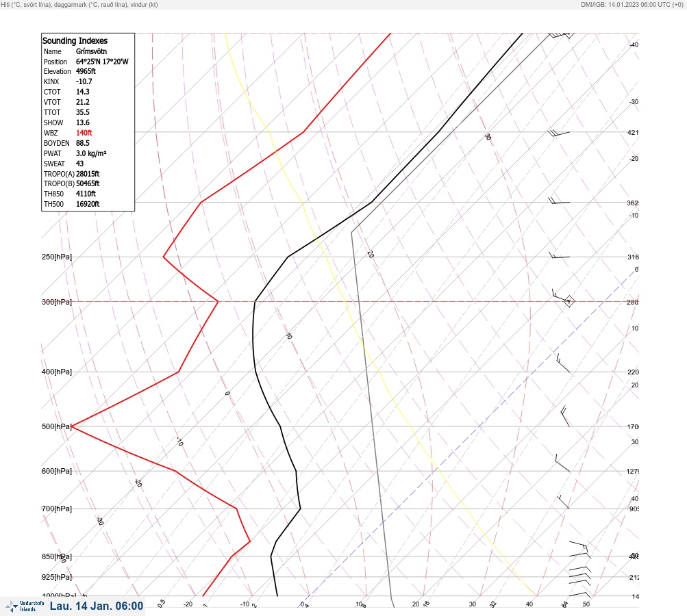Click the Veðurstofa Íslands logo
The width and height of the screenshot is (687, 616).
pyautogui.click(x=25, y=606)
